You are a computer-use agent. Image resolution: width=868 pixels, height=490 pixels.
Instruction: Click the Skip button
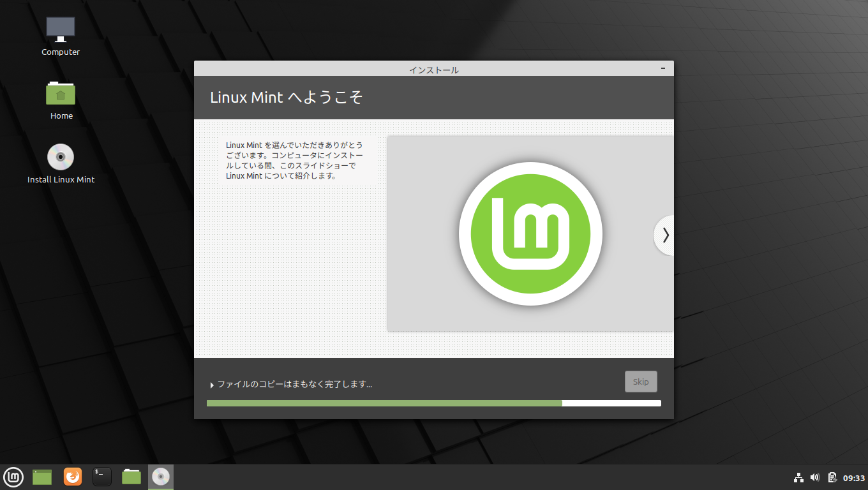click(641, 382)
